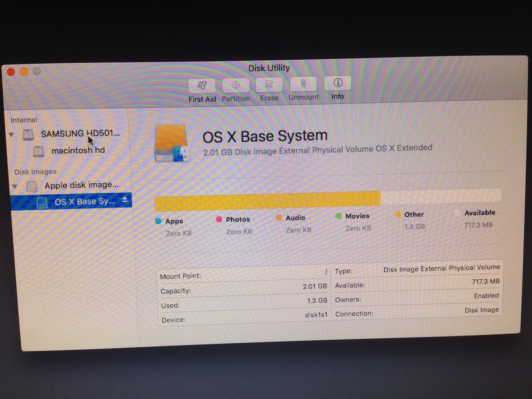This screenshot has width=532, height=399.
Task: Click the Other 1.3 GB value
Action: click(x=415, y=227)
